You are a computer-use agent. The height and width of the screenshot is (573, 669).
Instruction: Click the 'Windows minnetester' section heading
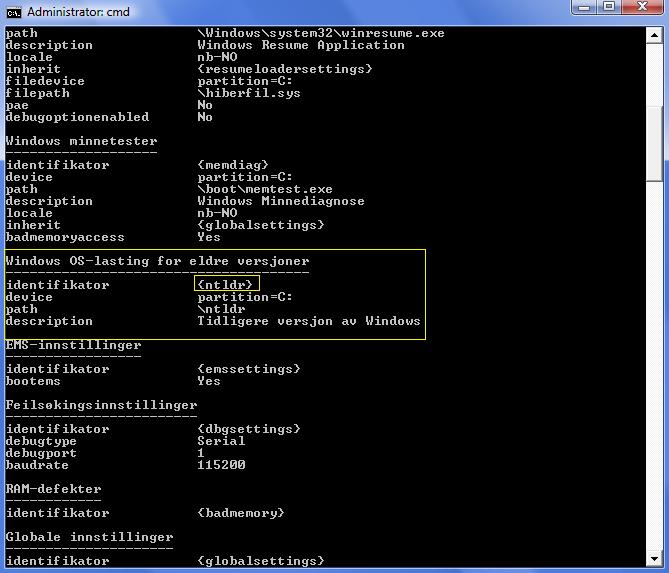coord(81,141)
